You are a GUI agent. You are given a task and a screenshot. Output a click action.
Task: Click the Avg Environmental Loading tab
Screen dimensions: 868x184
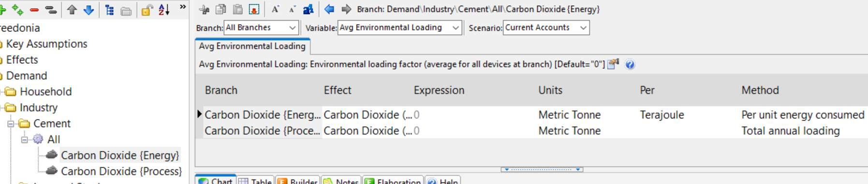pos(252,46)
